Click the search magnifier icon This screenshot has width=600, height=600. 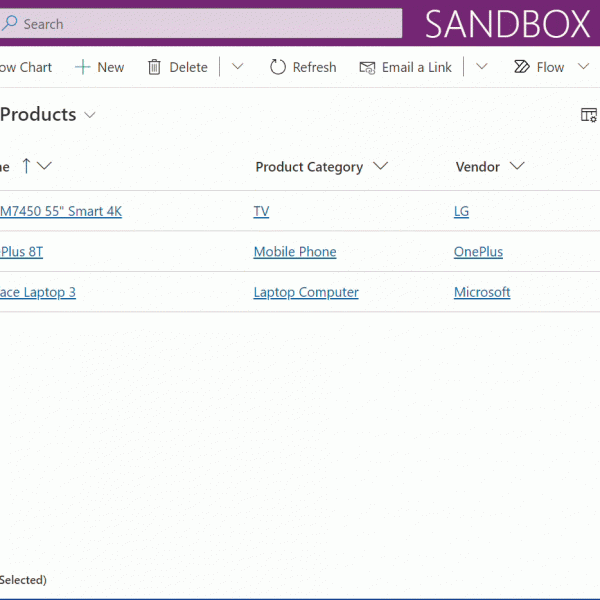pyautogui.click(x=9, y=23)
